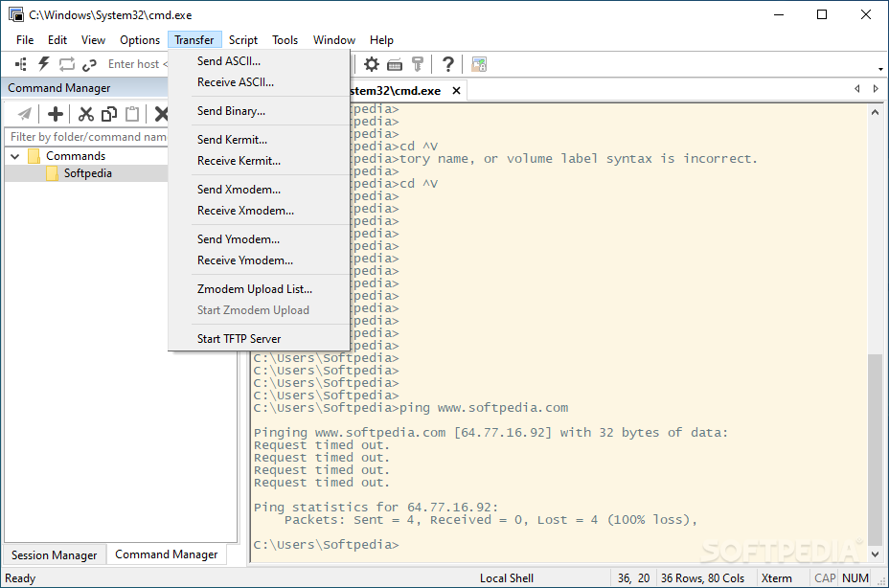Image resolution: width=889 pixels, height=588 pixels.
Task: Collapse the Commands tree node
Action: (x=15, y=156)
